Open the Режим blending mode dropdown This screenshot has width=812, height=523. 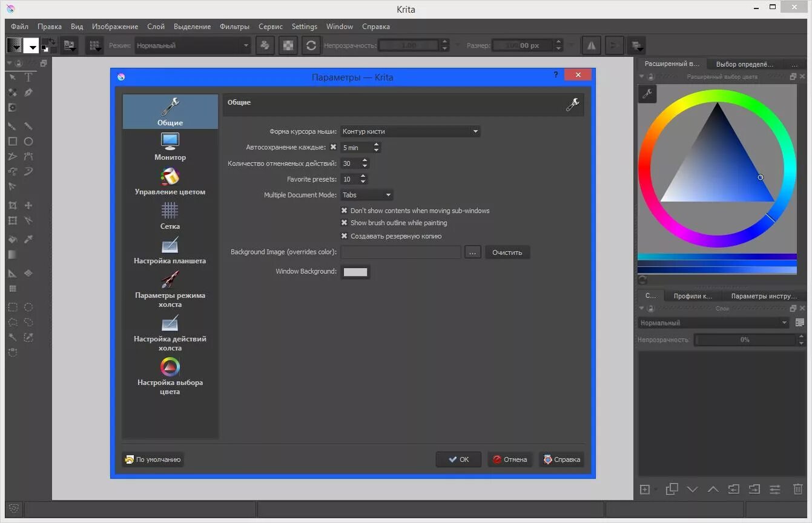pos(193,45)
